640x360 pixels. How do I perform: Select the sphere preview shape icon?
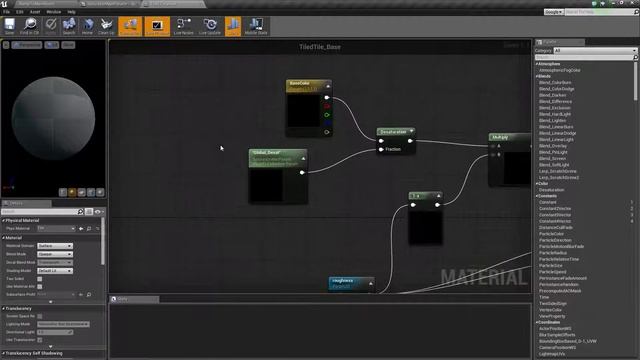point(72,192)
